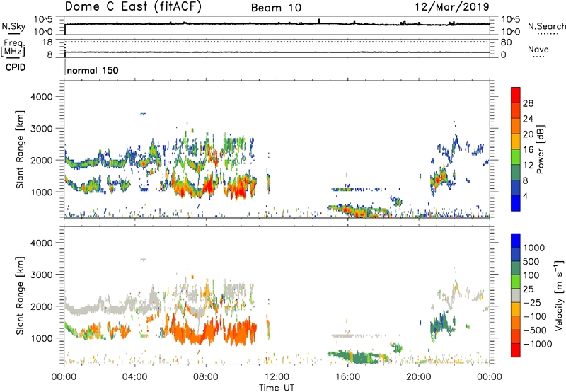Click the '24' label on Power colorbar
Viewport: 566px width, 392px height.
click(x=528, y=119)
